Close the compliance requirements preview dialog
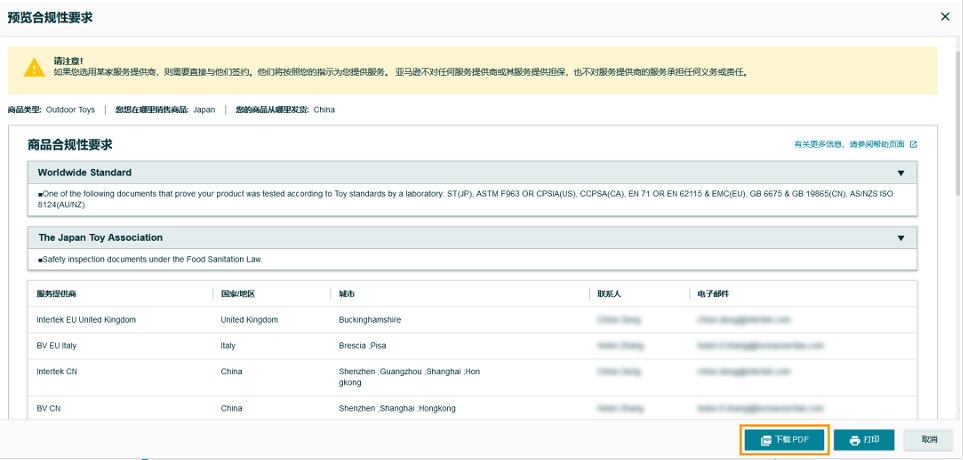This screenshot has width=963, height=460. 945,17
